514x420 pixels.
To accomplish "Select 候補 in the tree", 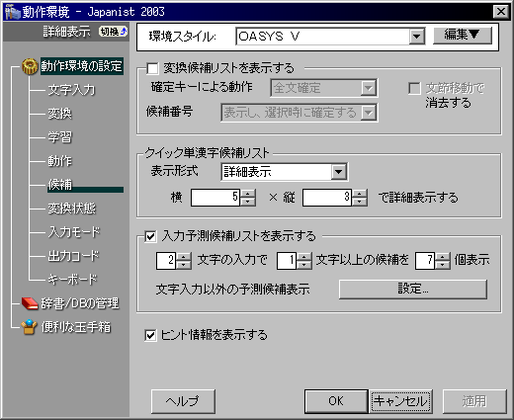I will (59, 185).
